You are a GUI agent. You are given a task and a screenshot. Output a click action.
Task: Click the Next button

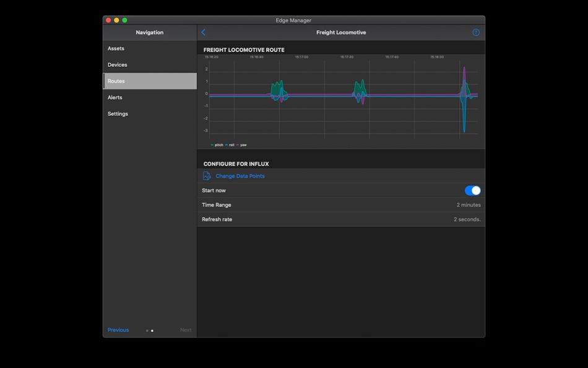[186, 330]
